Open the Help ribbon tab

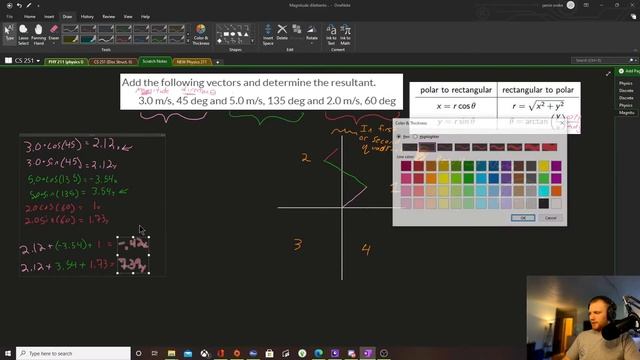tap(145, 17)
